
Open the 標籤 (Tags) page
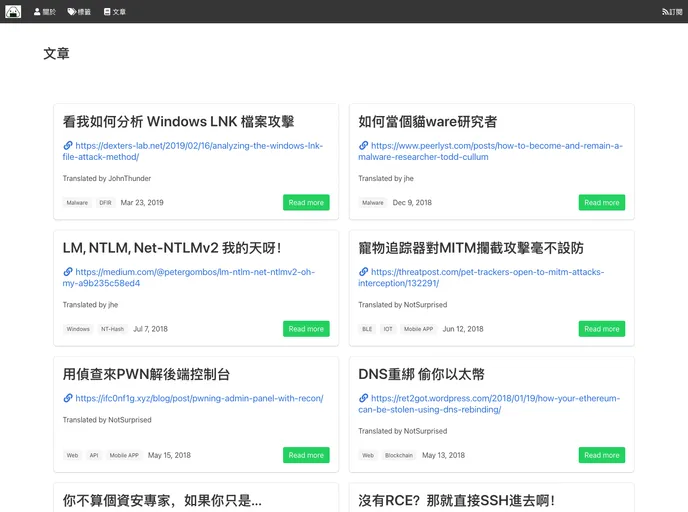click(x=79, y=12)
